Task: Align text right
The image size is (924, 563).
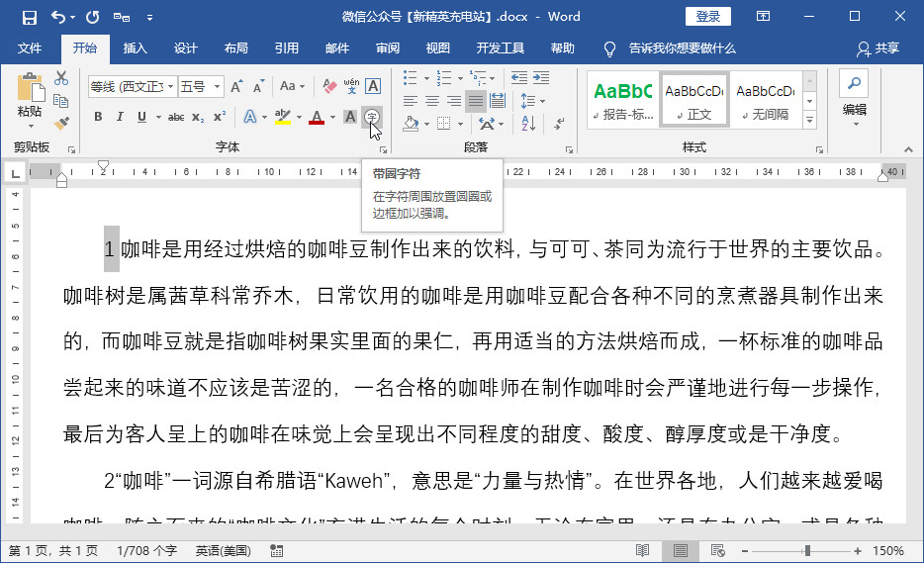Action: tap(454, 101)
